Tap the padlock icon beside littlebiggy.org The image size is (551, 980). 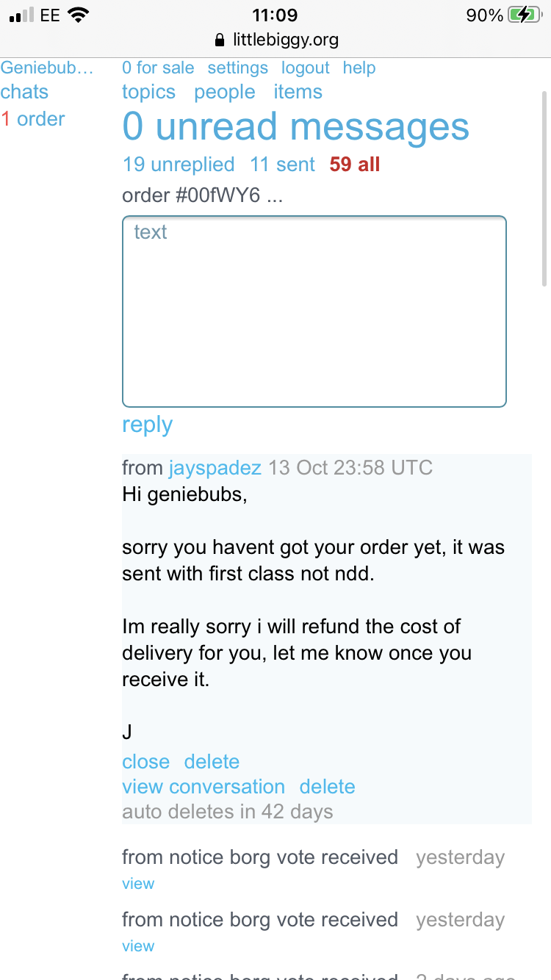click(x=218, y=40)
